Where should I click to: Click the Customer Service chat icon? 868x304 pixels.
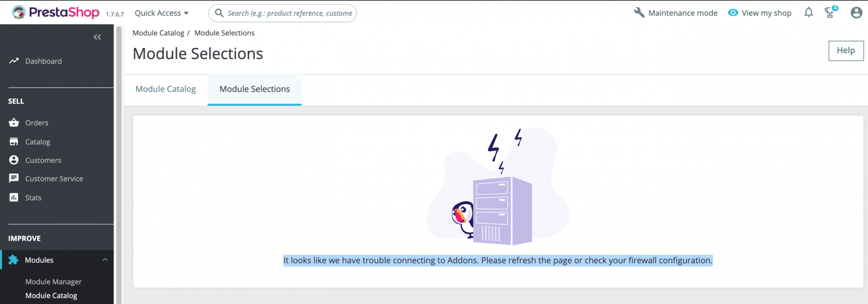click(x=14, y=178)
